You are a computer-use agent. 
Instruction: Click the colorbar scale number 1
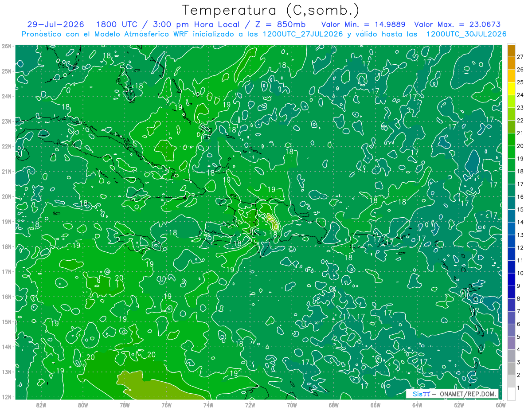click(519, 388)
